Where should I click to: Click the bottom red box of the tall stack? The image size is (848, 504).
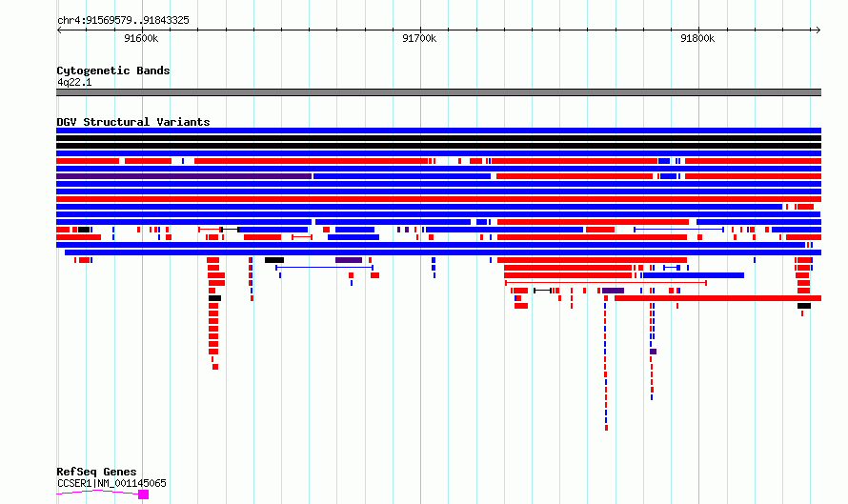(215, 367)
